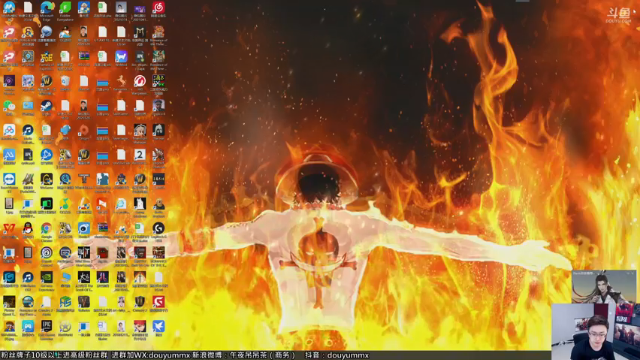Open the red G application icon
640x360 pixels.
[x=158, y=302]
